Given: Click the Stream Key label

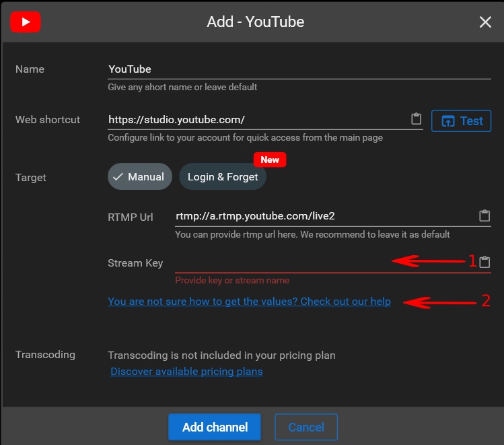Looking at the screenshot, I should (x=135, y=263).
